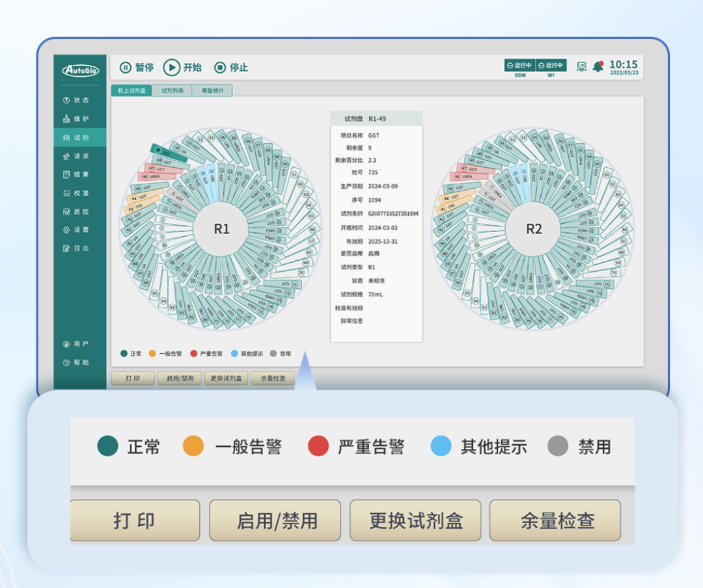Click the enlarged 余量检查 button in the callout
Screen dimensions: 703x588
click(x=555, y=521)
